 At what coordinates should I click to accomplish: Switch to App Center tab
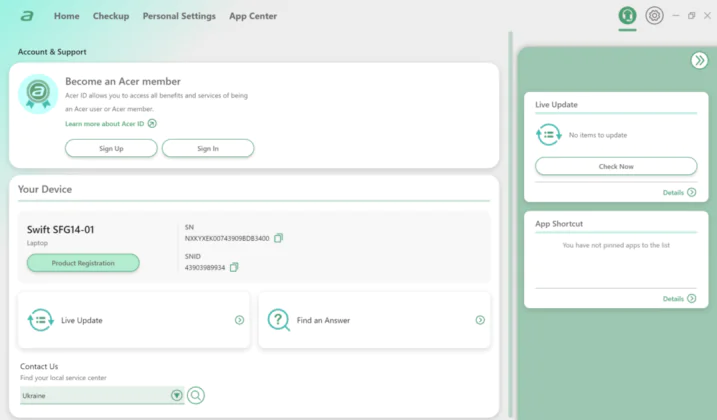pyautogui.click(x=253, y=16)
